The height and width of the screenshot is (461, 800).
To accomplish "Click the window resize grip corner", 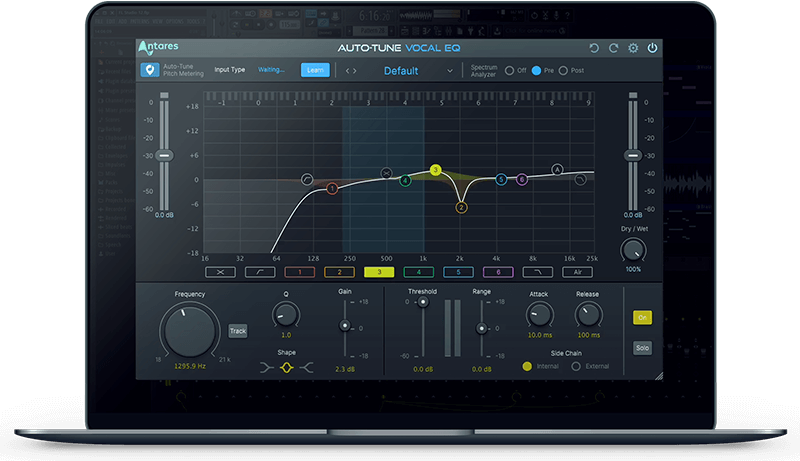I will pos(659,376).
